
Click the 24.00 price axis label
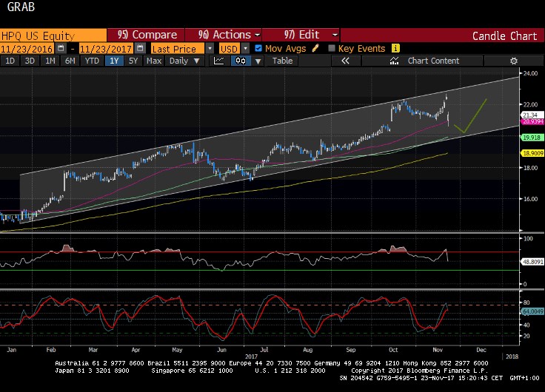click(x=530, y=73)
